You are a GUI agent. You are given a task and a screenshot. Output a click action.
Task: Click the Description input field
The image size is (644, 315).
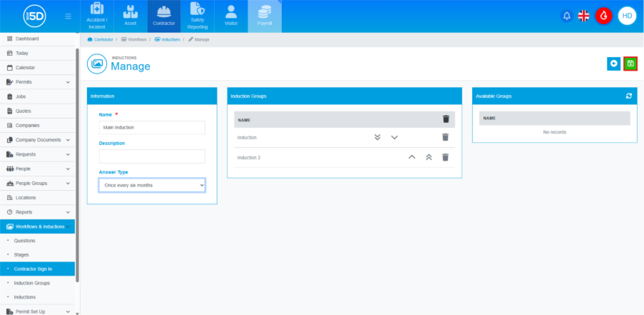tap(152, 156)
